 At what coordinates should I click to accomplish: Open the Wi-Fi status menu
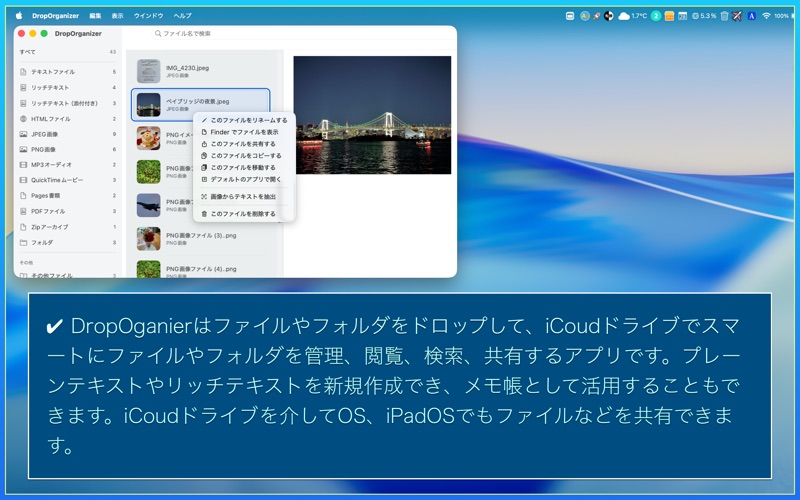pyautogui.click(x=766, y=16)
